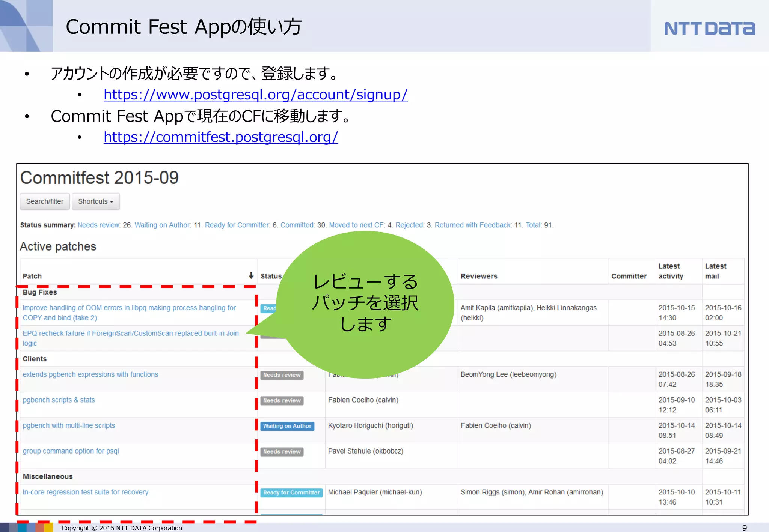This screenshot has height=532, width=769.
Task: Click the NTT DATA logo
Action: point(709,28)
